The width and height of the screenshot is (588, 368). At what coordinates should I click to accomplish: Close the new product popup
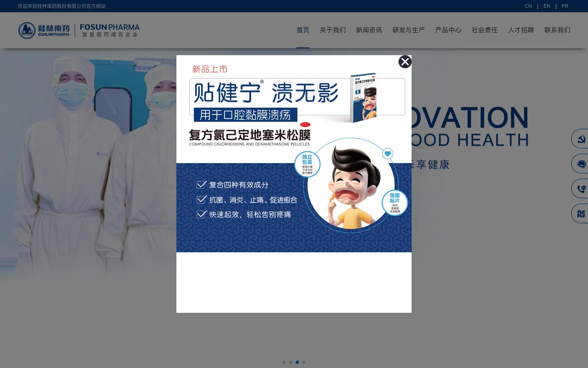coord(405,62)
